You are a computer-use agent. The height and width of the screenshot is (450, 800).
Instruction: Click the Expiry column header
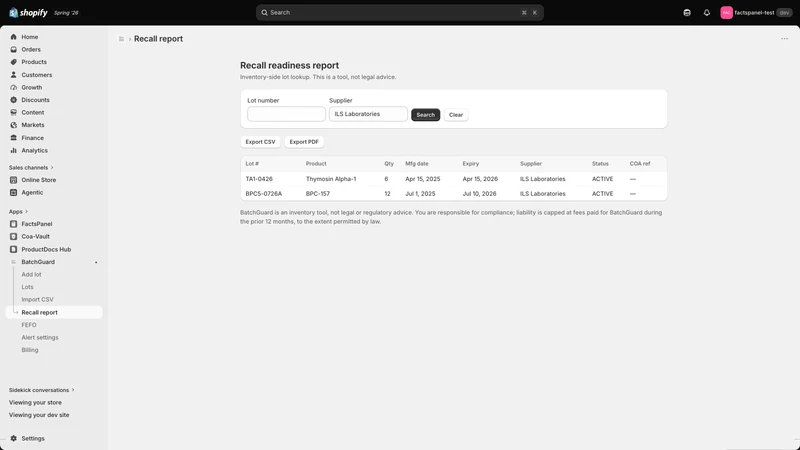470,164
